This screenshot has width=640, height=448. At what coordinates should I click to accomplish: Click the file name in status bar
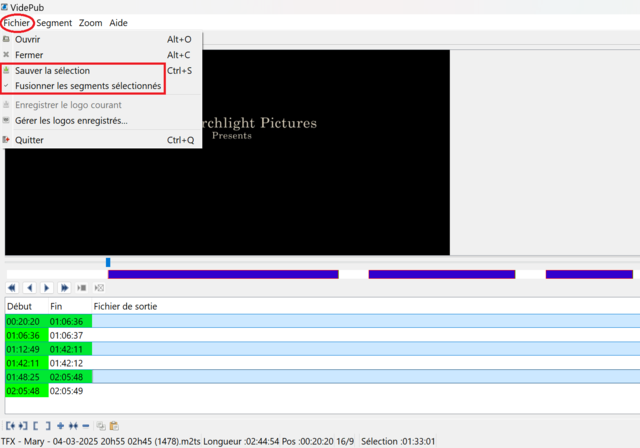coord(100,441)
